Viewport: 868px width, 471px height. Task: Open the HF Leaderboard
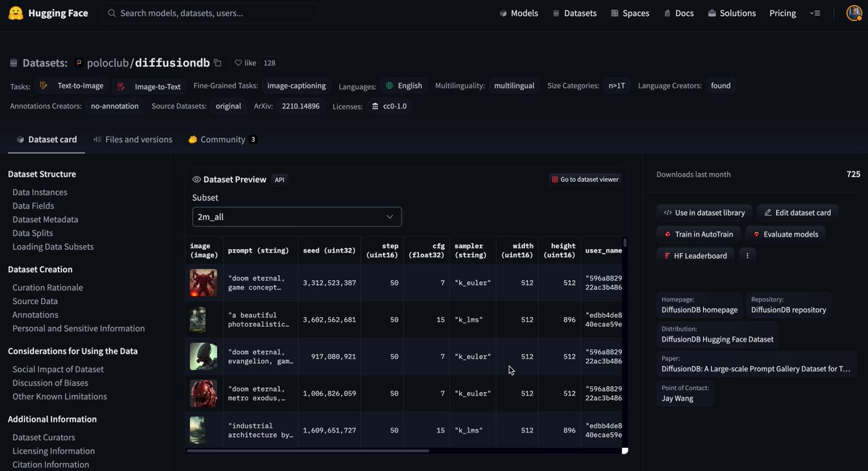[695, 255]
